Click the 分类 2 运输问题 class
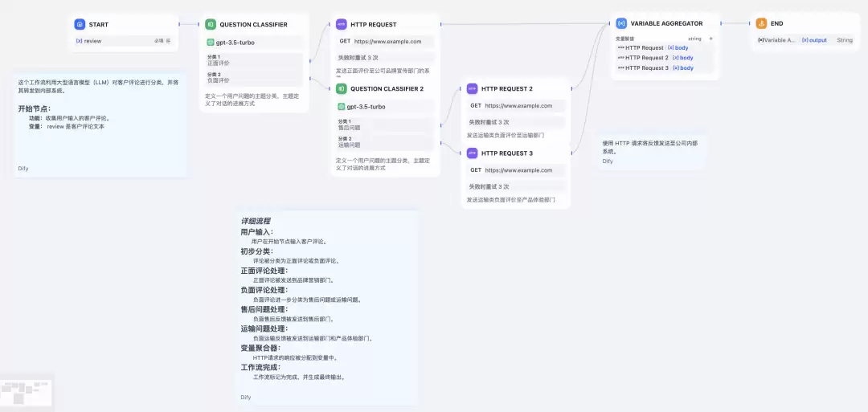 tap(385, 142)
